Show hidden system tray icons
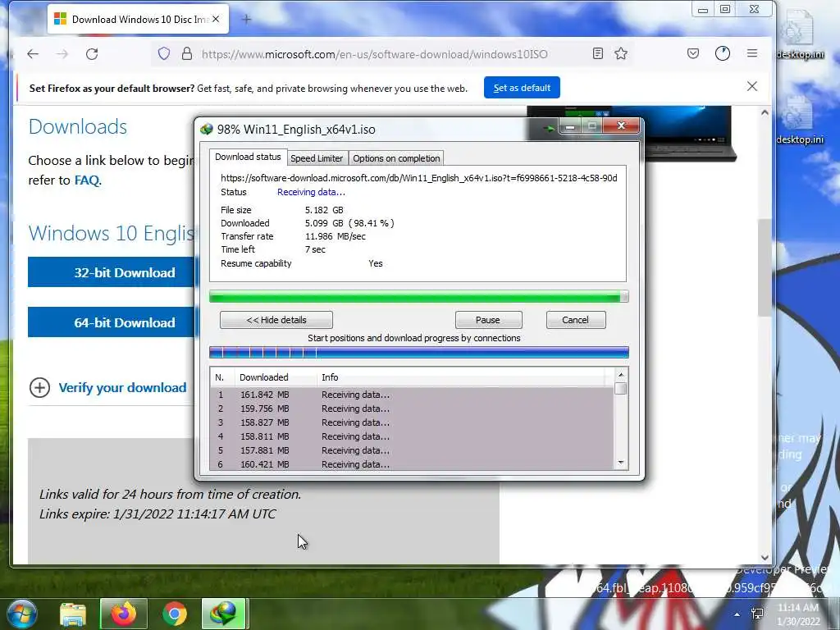 point(737,614)
